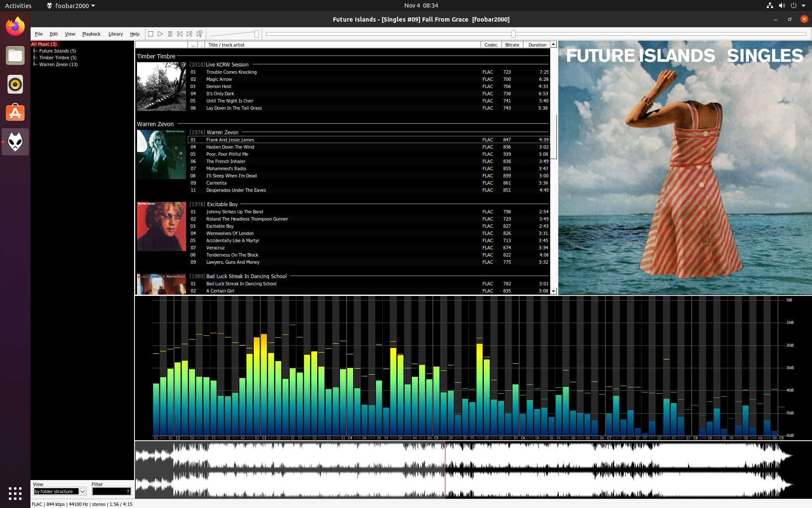This screenshot has width=812, height=508.
Task: Click the system volume icon in top bar
Action: 782,6
